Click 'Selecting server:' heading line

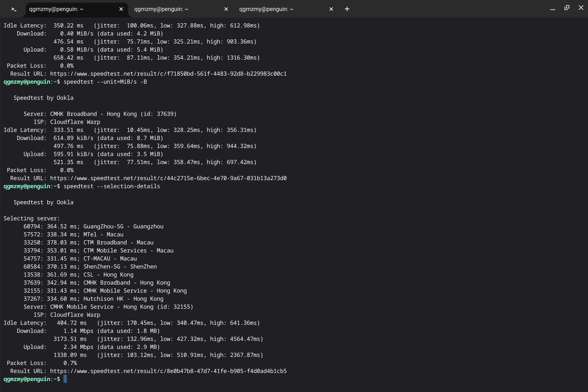(x=32, y=219)
